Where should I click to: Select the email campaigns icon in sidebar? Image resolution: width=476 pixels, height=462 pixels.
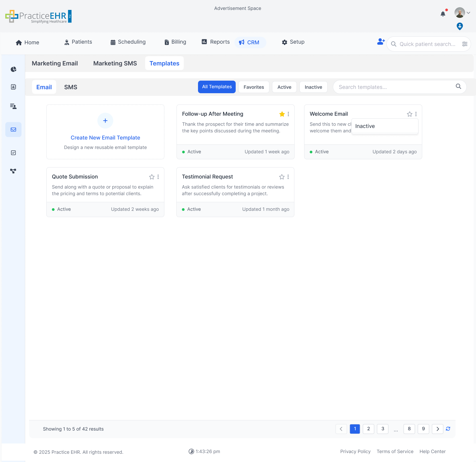pyautogui.click(x=13, y=130)
